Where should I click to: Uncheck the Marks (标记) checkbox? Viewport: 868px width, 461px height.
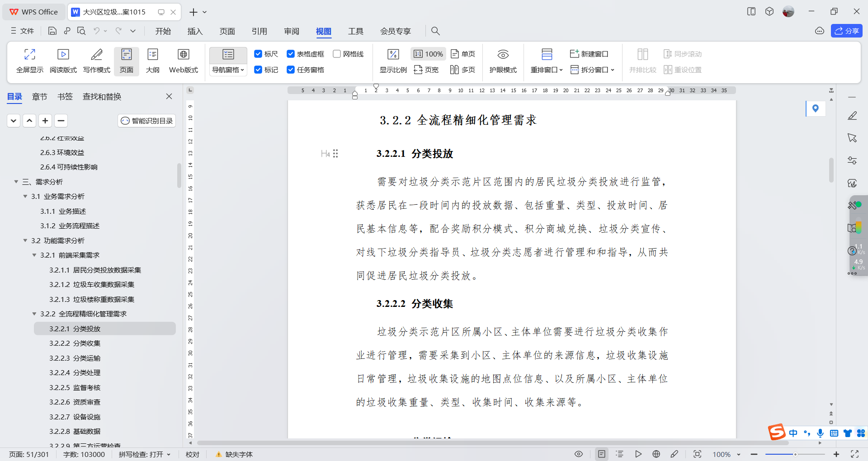pos(258,70)
